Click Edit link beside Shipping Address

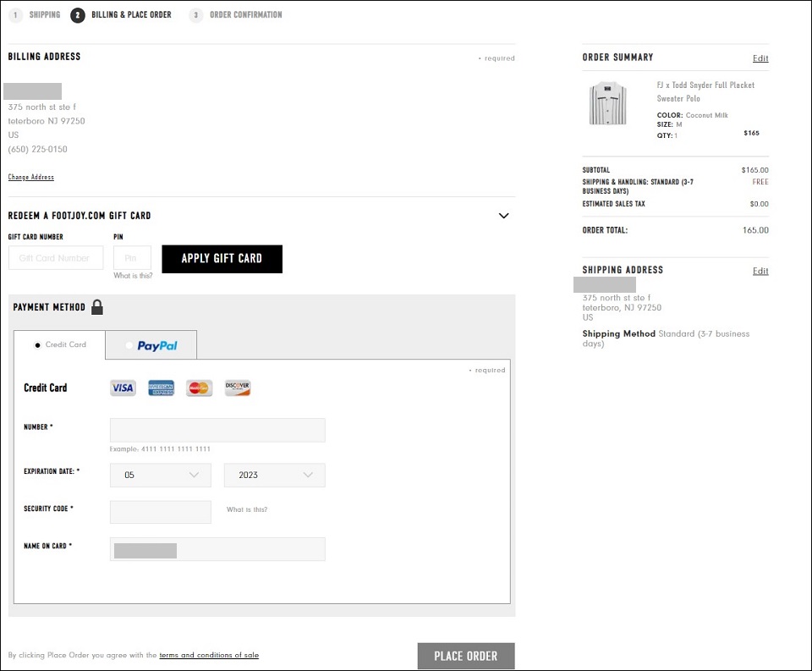click(760, 271)
